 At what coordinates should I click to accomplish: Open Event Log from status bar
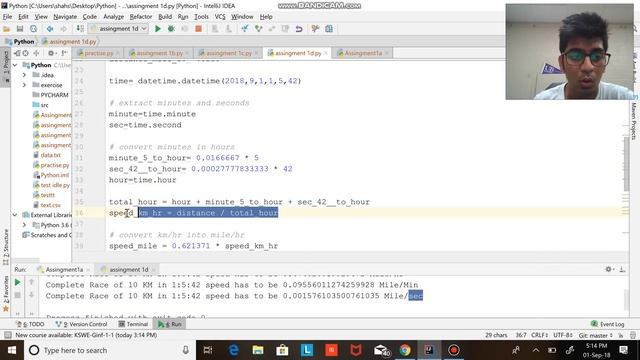pos(607,324)
